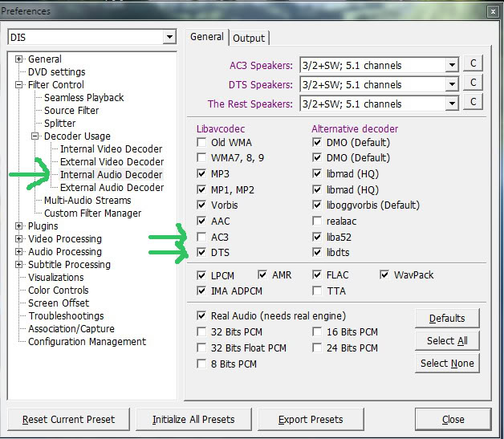Enable the TTA checkbox
Image resolution: width=504 pixels, height=439 pixels.
[x=317, y=291]
